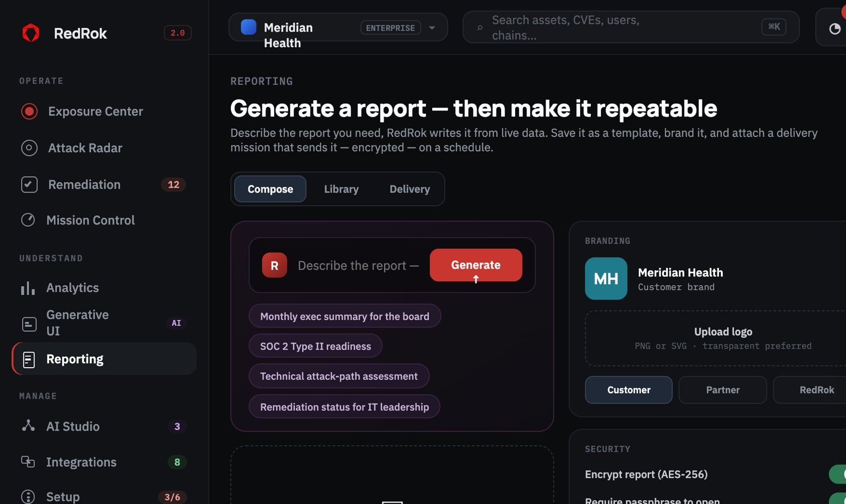The height and width of the screenshot is (504, 846).
Task: Click the search magnifier icon
Action: [480, 28]
